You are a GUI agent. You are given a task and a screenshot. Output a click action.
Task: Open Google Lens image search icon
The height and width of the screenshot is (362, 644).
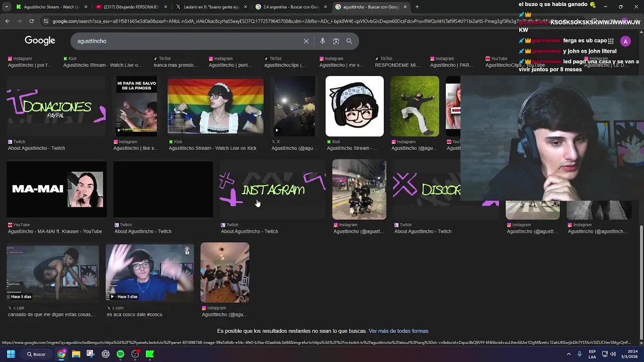pos(336,41)
